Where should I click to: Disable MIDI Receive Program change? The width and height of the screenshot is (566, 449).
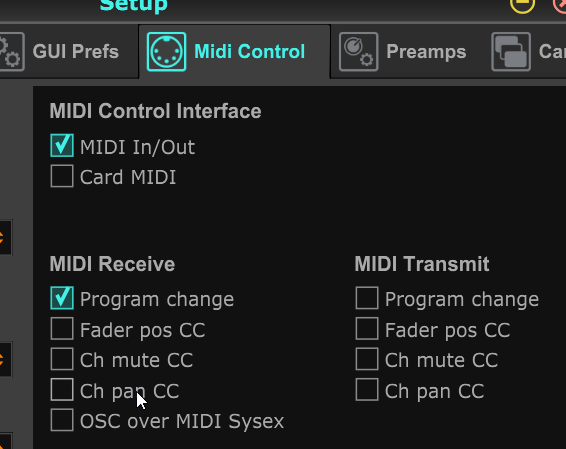click(x=62, y=298)
